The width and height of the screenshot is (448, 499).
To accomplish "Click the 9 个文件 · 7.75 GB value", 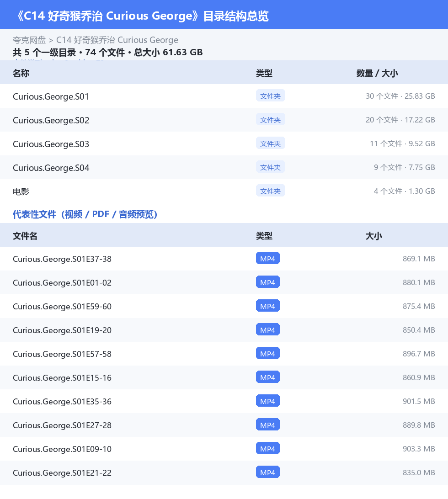I will pyautogui.click(x=405, y=167).
